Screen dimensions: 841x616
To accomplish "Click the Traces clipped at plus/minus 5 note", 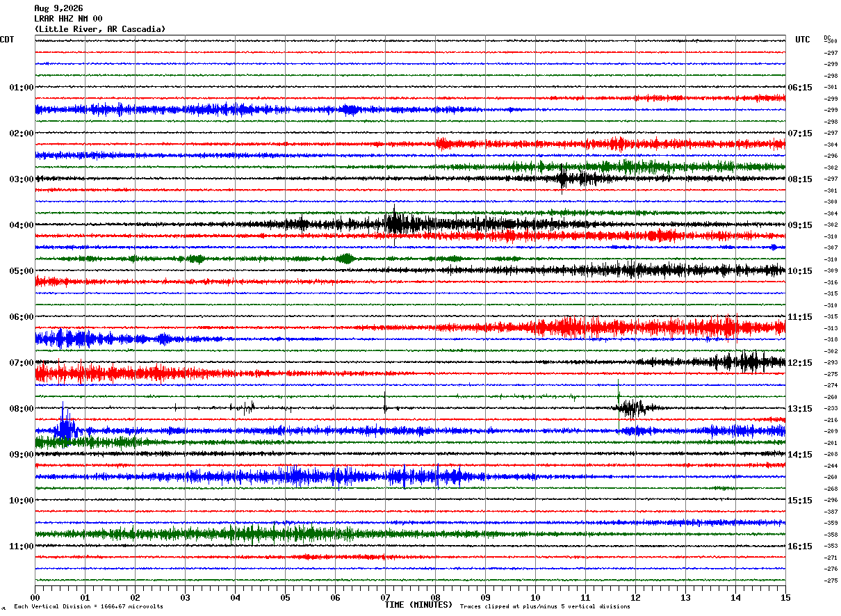I will 546,607.
